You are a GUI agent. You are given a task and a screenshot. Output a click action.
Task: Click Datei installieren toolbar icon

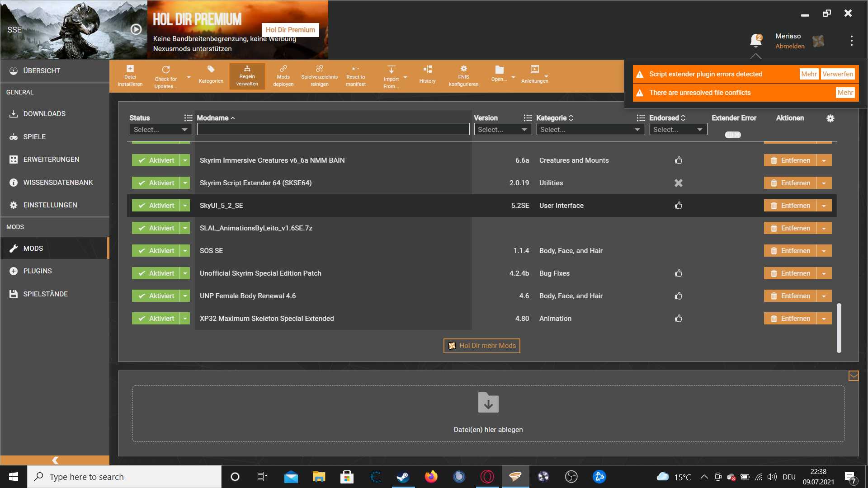130,75
